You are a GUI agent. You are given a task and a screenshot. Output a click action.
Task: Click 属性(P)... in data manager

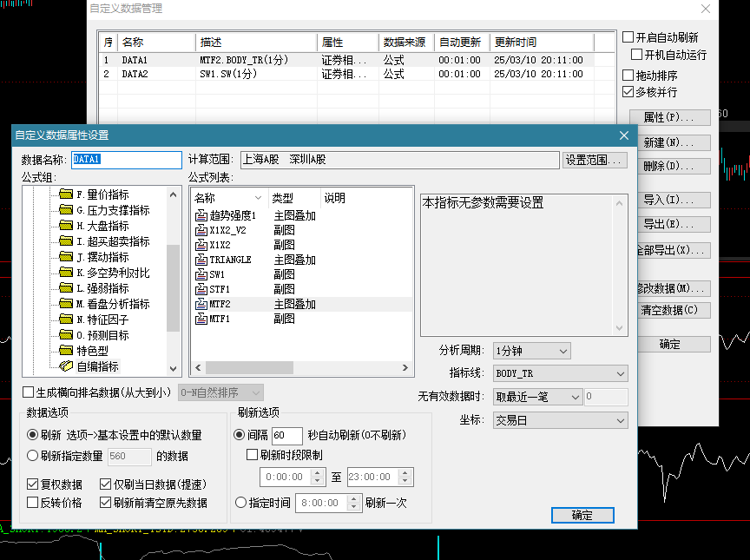669,117
